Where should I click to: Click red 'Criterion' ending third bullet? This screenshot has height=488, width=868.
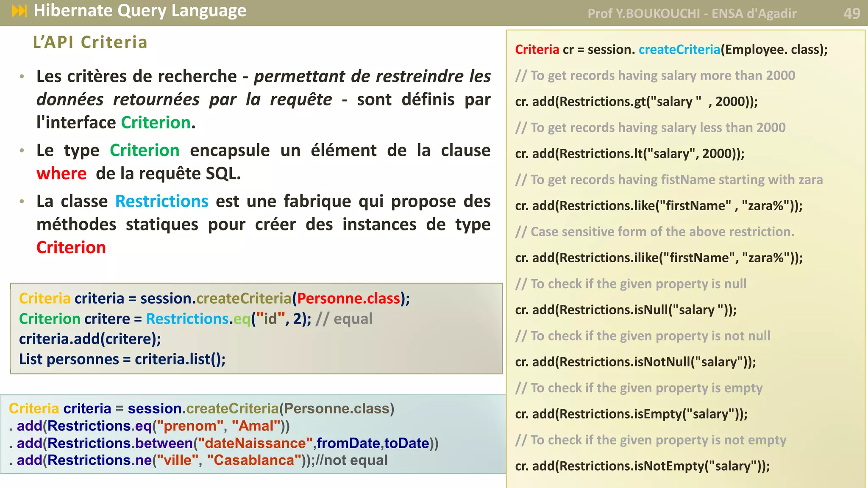click(71, 247)
